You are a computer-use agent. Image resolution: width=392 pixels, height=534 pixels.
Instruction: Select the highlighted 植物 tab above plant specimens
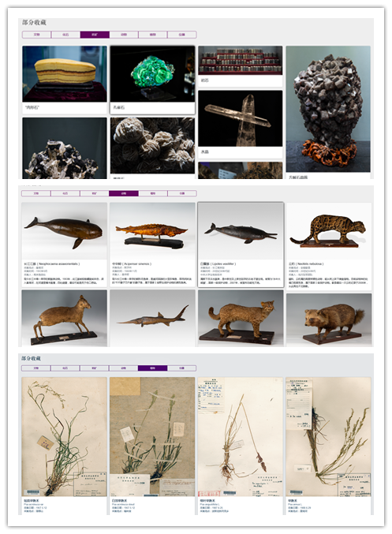tap(152, 368)
